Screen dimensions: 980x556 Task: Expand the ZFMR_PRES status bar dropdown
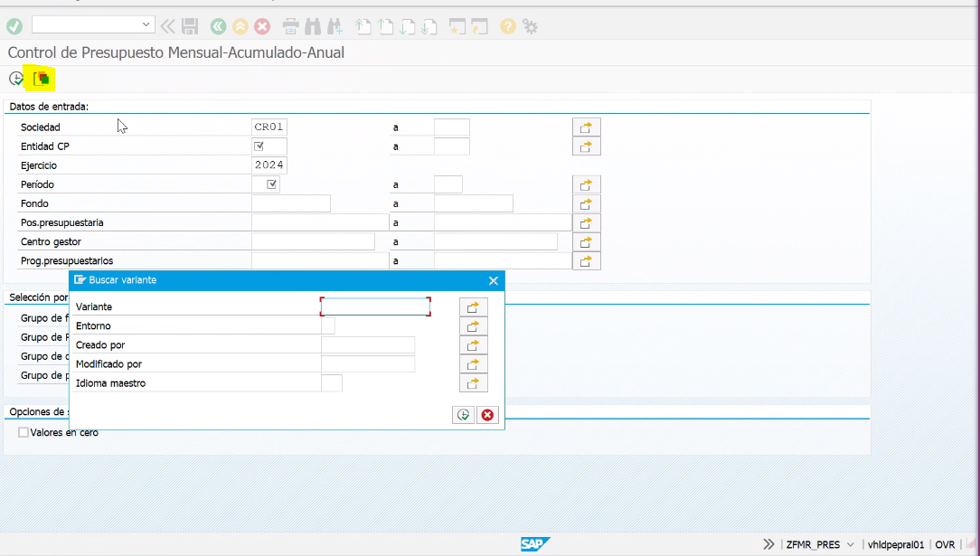coord(850,545)
